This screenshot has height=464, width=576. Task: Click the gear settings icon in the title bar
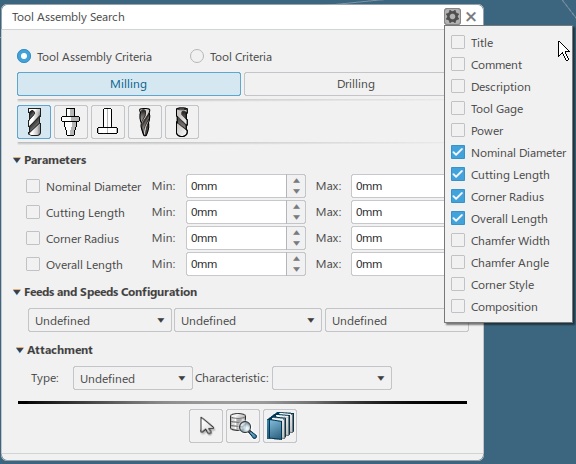pyautogui.click(x=452, y=17)
